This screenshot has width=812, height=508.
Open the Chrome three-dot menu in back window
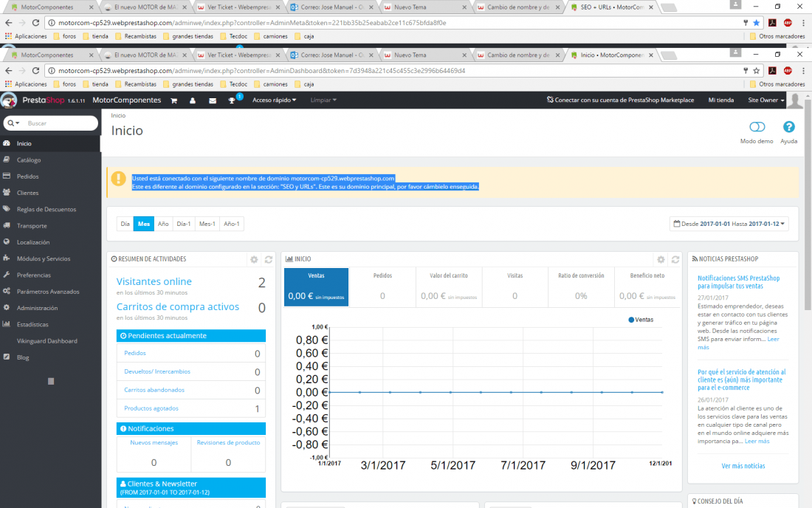coord(803,23)
